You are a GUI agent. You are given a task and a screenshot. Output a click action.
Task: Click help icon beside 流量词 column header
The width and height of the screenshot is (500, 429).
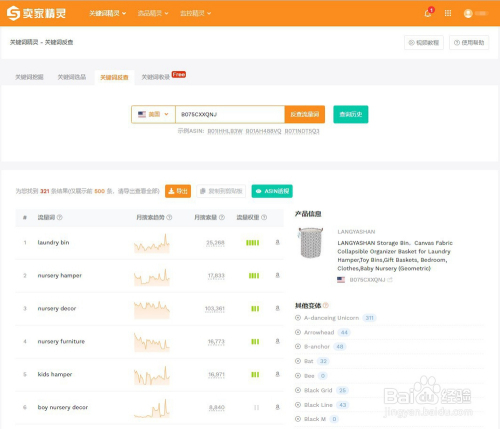click(x=60, y=217)
